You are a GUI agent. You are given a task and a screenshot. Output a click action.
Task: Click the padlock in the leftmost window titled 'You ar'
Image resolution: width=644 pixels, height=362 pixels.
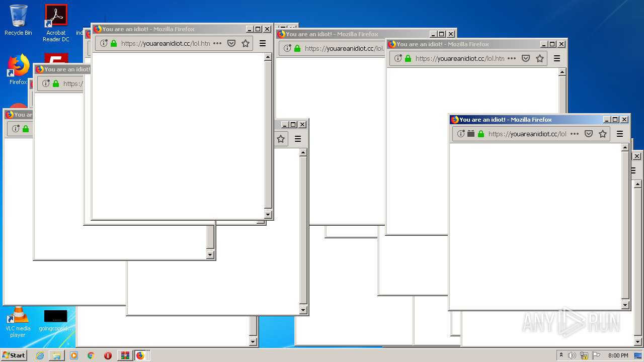click(x=26, y=129)
